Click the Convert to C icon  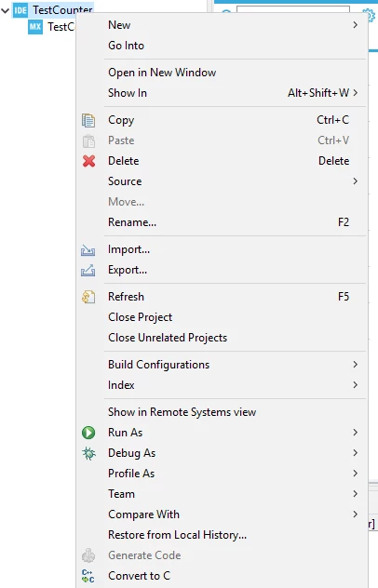[88, 576]
